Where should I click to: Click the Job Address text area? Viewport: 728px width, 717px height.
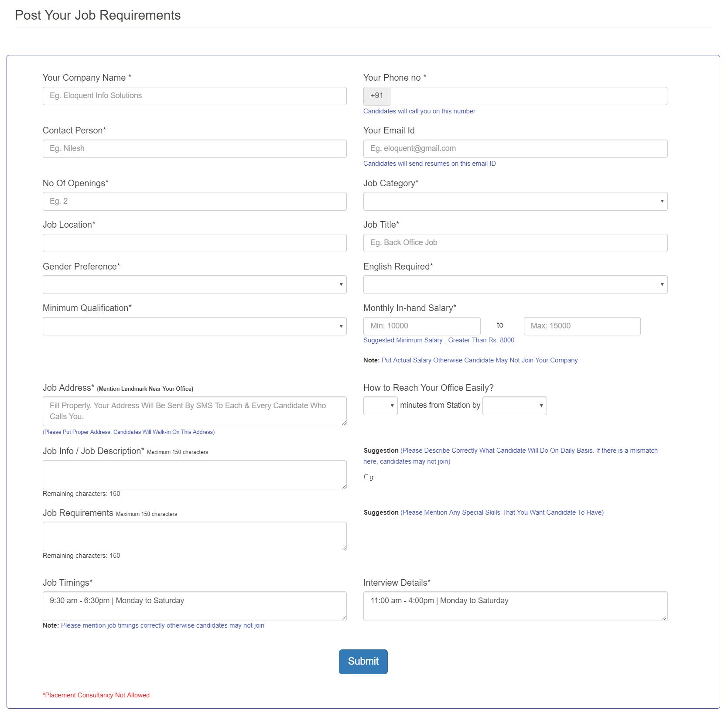point(194,410)
